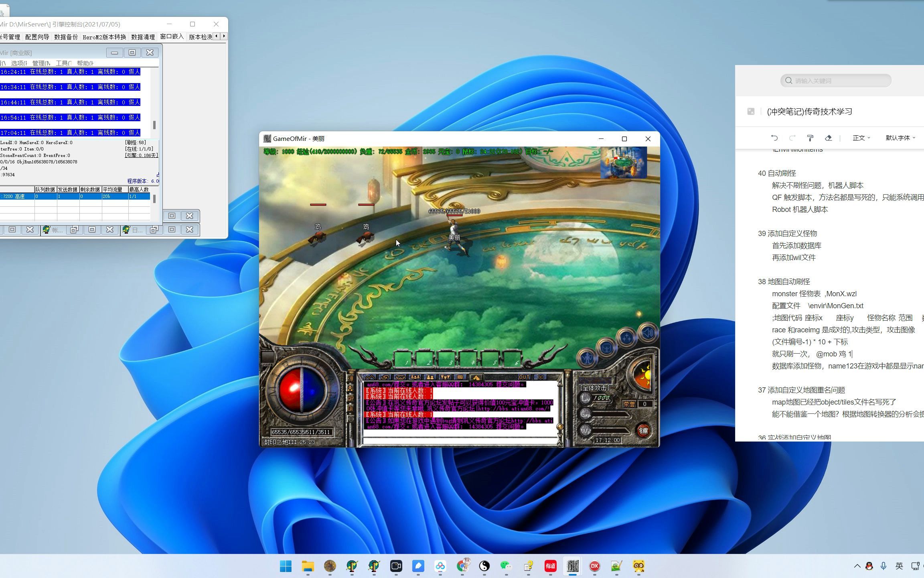This screenshot has width=924, height=578.
Task: Click the 平均流量 column header
Action: (x=115, y=189)
